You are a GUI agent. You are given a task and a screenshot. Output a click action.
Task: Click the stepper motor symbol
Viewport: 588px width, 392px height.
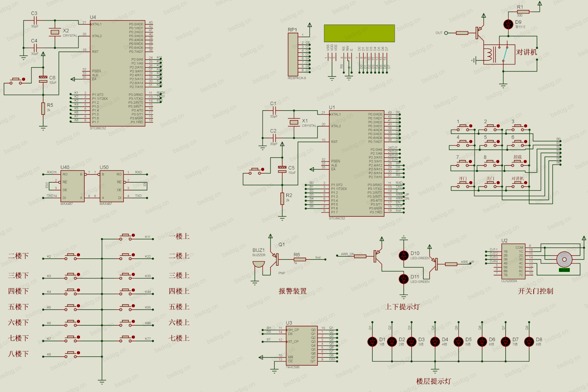click(564, 260)
